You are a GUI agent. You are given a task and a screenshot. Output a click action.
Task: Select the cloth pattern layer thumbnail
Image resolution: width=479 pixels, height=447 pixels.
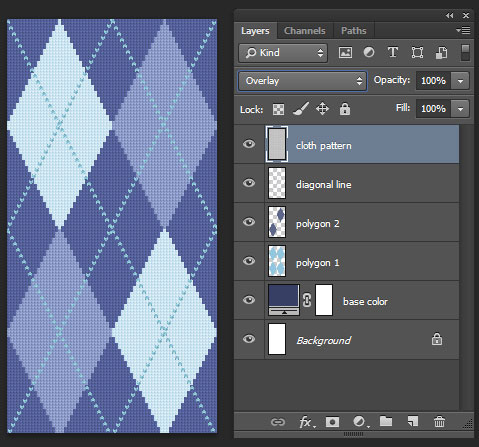pyautogui.click(x=277, y=144)
